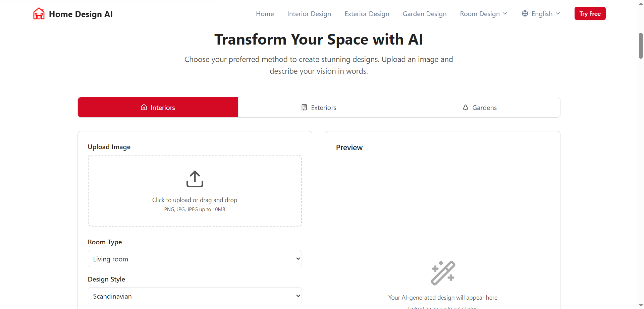Switch to the Exteriors tab
Viewport: 644px width, 309px height.
coord(319,108)
